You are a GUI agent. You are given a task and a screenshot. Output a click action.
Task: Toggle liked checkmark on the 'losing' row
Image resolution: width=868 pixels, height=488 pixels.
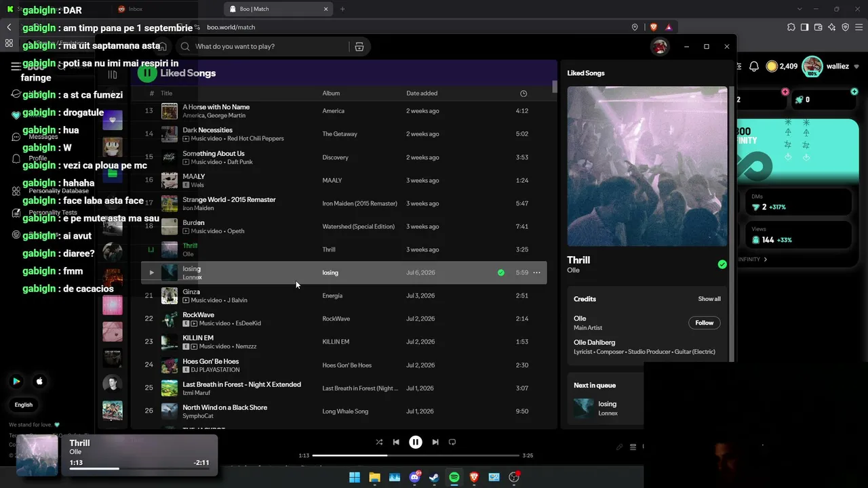click(x=501, y=272)
